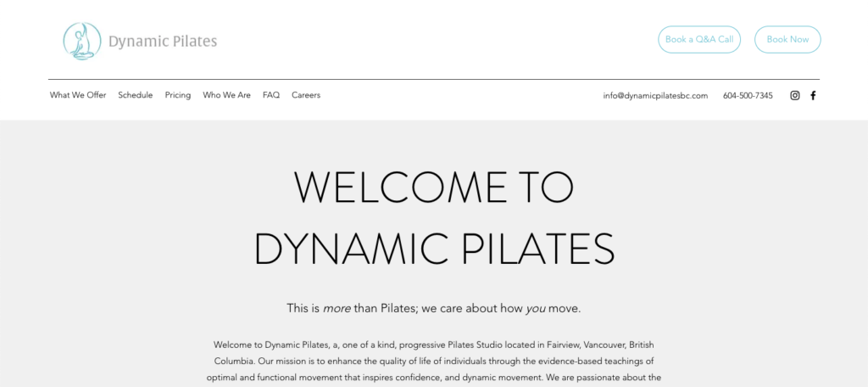868x387 pixels.
Task: Open the Facebook icon link
Action: [813, 95]
